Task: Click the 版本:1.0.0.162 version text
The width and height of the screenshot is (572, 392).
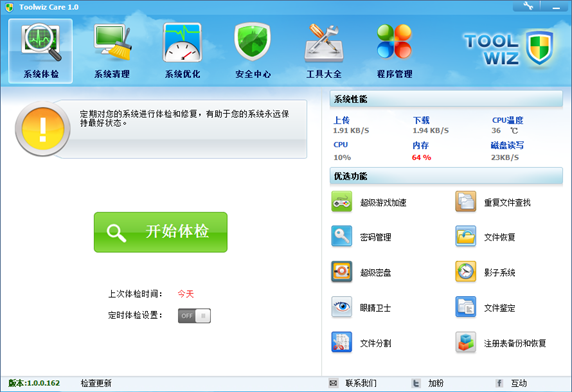Action: click(34, 383)
